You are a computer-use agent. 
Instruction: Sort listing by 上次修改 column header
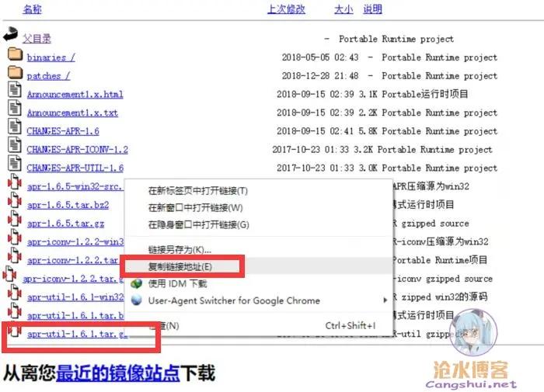tap(286, 9)
